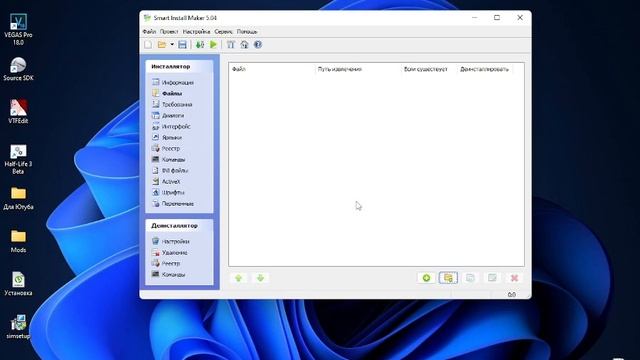This screenshot has height=360, width=640.
Task: Open VTFEdit desktop shortcut
Action: coord(18,111)
